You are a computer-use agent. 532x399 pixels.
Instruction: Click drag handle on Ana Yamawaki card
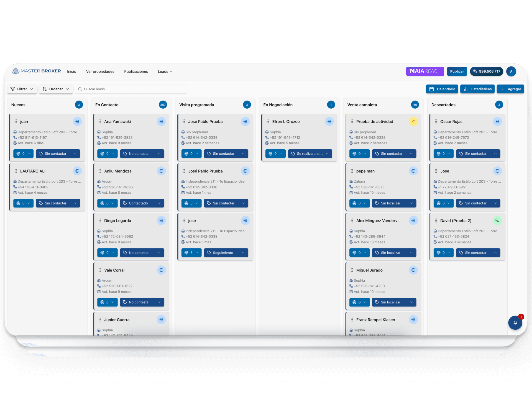click(100, 121)
